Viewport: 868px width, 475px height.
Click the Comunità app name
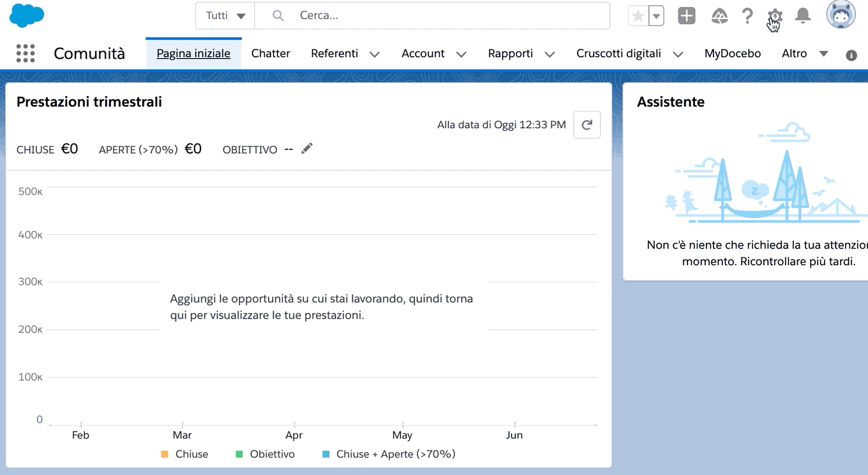coord(89,54)
